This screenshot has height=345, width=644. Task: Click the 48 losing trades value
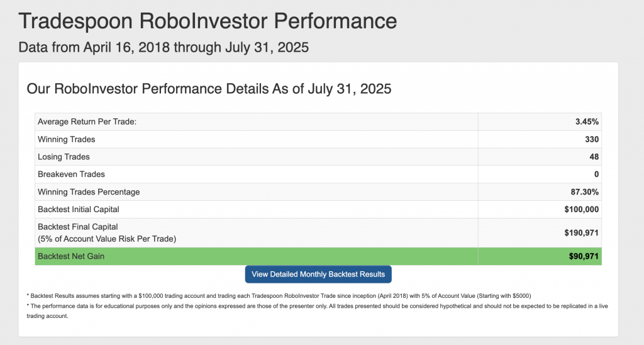(594, 157)
